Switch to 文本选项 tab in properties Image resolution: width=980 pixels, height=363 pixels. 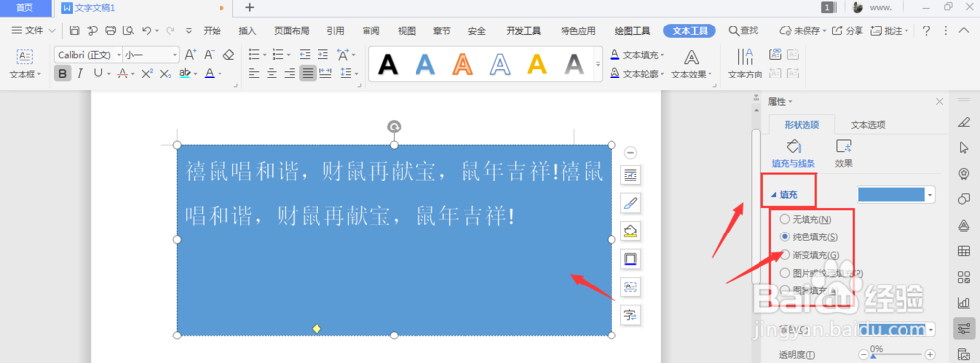[x=868, y=124]
